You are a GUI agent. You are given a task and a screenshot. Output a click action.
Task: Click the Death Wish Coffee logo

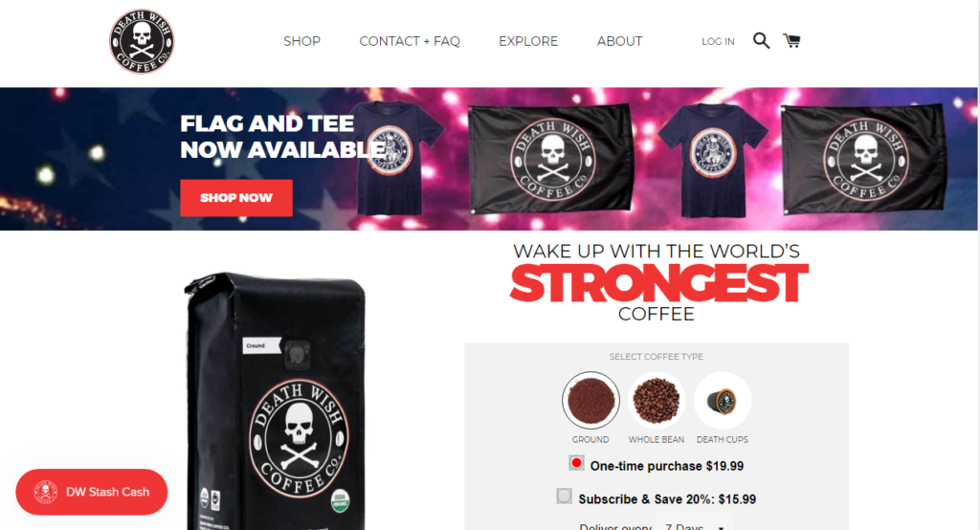pyautogui.click(x=142, y=41)
